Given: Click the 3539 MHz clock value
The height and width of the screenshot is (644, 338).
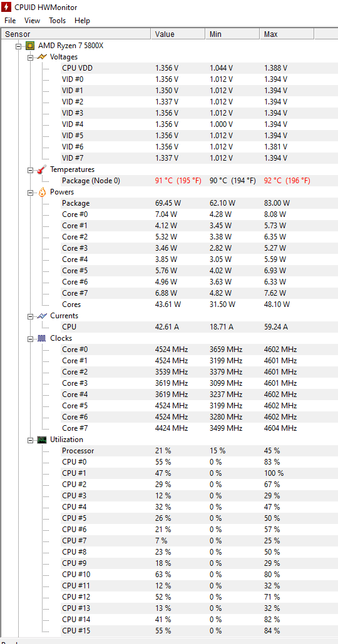Looking at the screenshot, I should [x=172, y=372].
